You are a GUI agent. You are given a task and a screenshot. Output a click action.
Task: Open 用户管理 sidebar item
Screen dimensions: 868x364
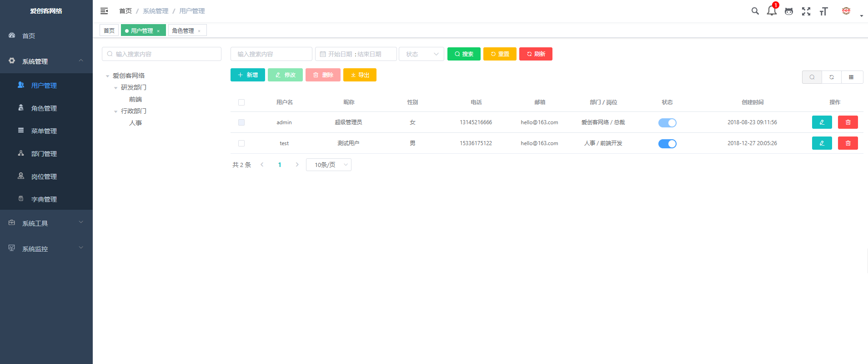(46, 85)
